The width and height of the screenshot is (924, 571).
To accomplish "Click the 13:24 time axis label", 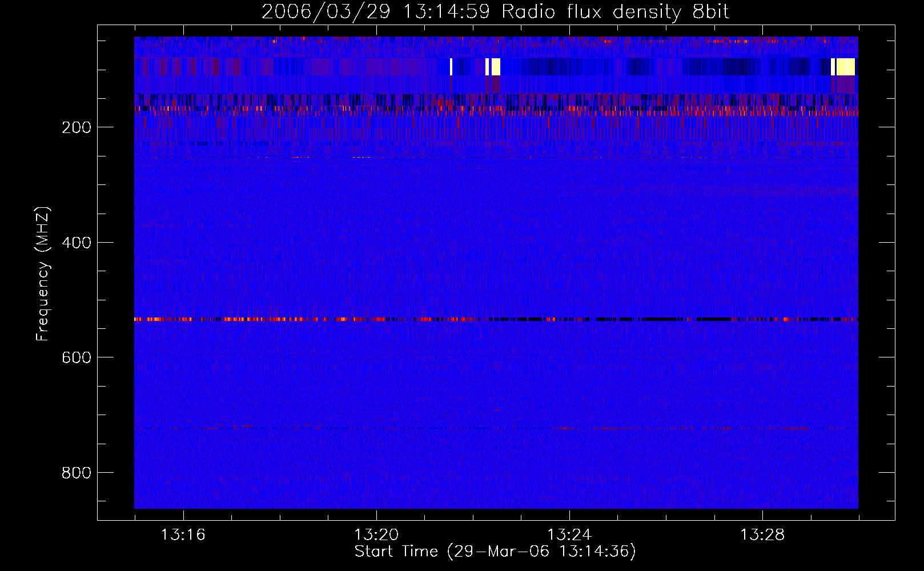I will (x=569, y=534).
